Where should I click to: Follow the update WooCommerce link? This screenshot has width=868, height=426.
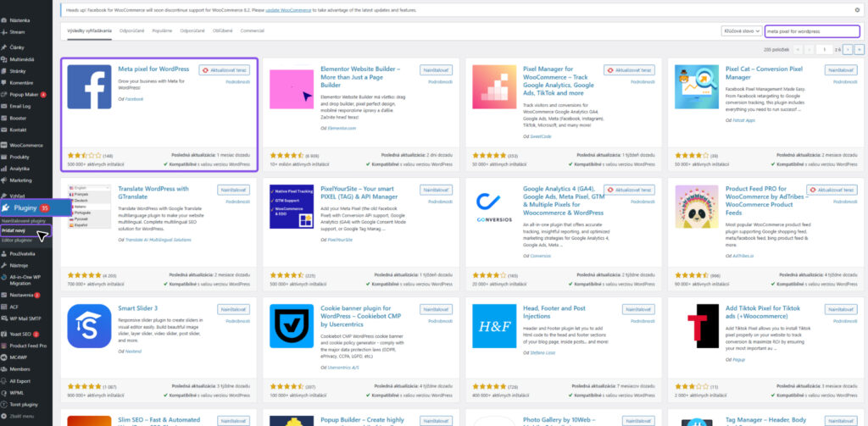coord(287,10)
